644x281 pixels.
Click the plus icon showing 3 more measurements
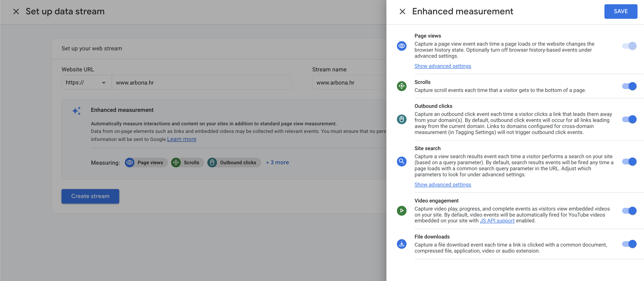(x=278, y=162)
